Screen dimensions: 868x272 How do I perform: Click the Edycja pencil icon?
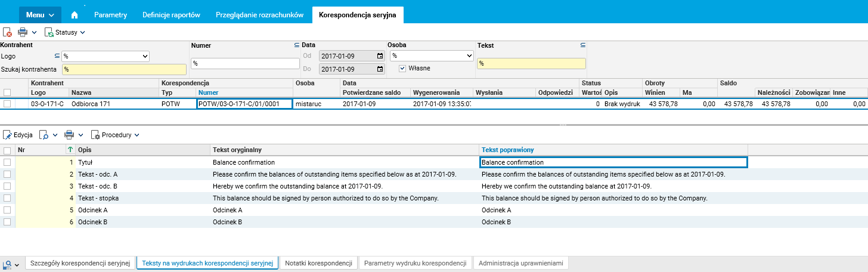(8, 135)
